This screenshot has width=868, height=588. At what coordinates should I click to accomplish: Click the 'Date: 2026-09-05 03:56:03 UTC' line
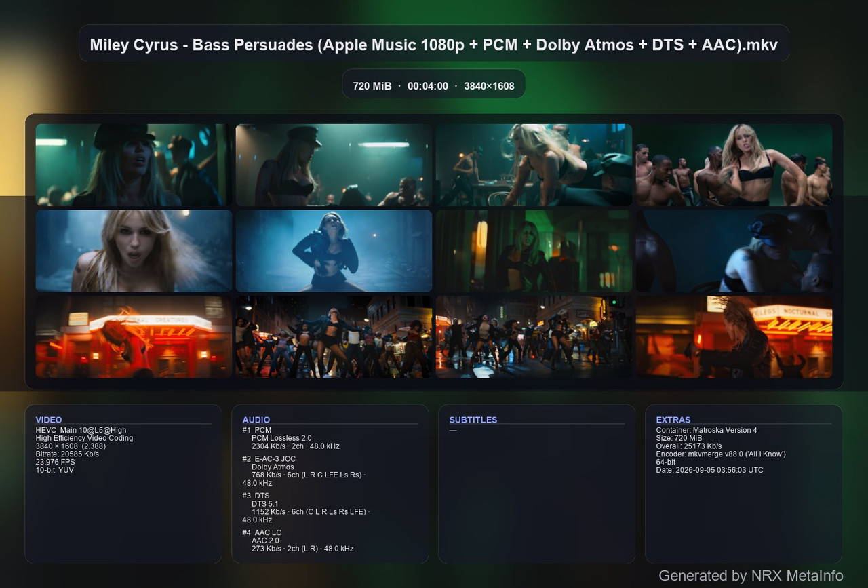point(709,470)
